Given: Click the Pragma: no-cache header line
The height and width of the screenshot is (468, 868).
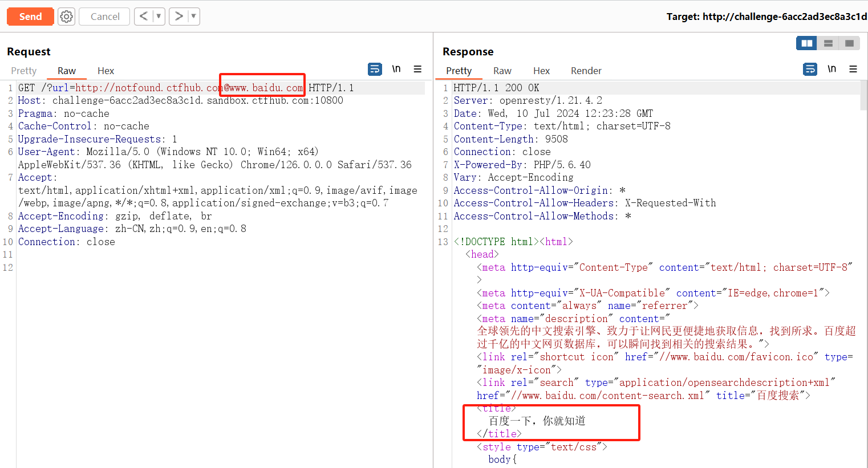Looking at the screenshot, I should tap(64, 113).
